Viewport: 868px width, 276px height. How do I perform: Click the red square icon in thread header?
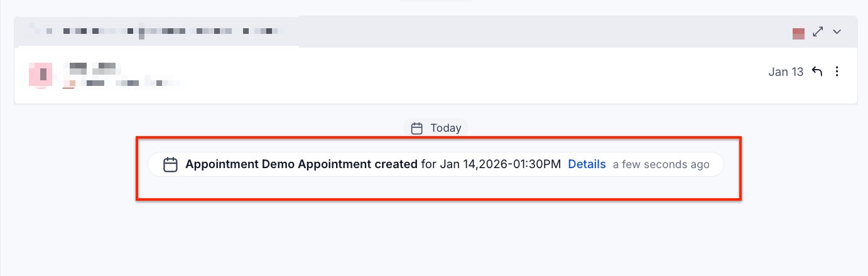(798, 33)
